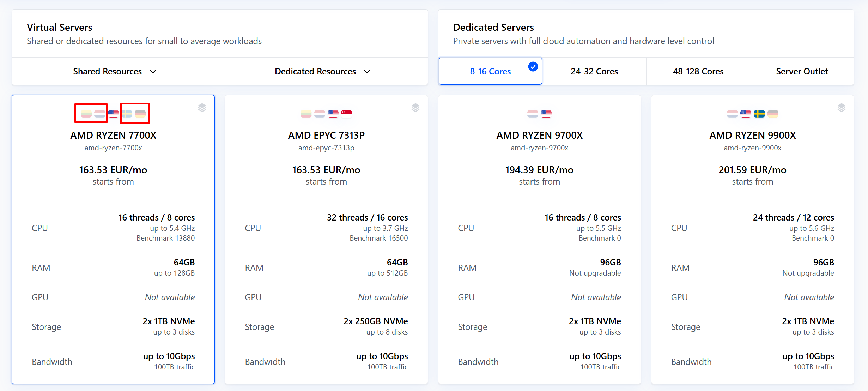Click the layers icon on EPYC 7313P card
The height and width of the screenshot is (391, 868).
point(415,108)
